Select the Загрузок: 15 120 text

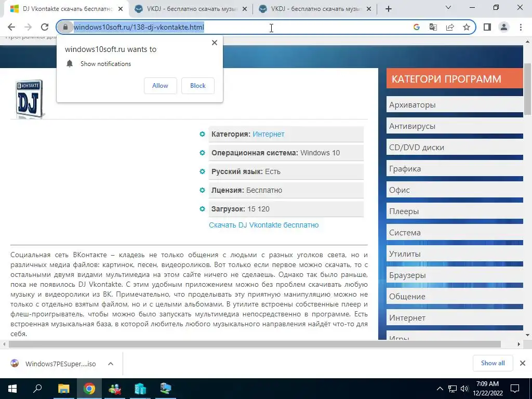[241, 209]
